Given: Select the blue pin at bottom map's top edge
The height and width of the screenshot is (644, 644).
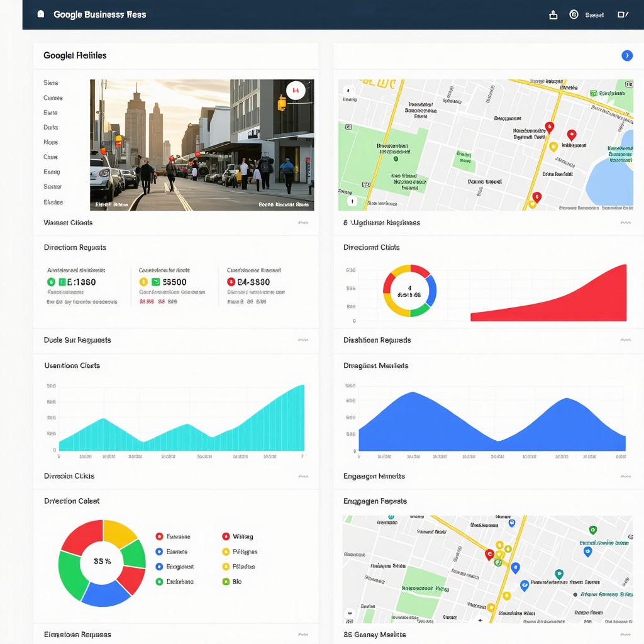Looking at the screenshot, I should [512, 523].
